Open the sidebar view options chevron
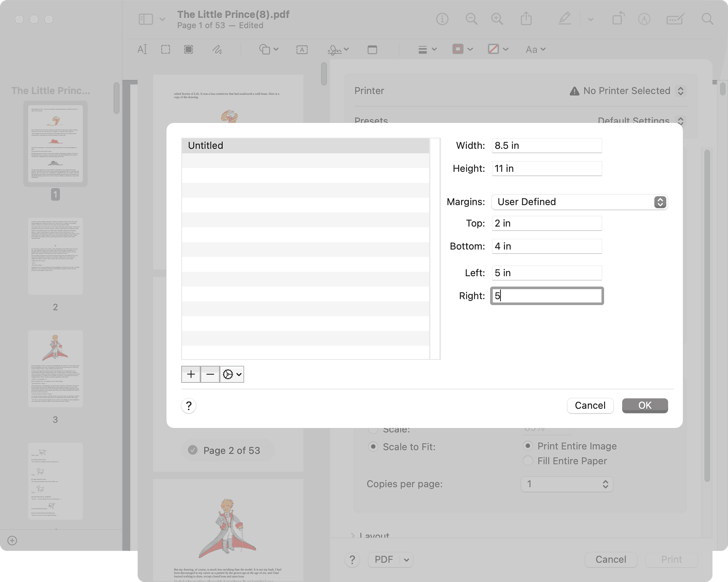 pos(162,19)
